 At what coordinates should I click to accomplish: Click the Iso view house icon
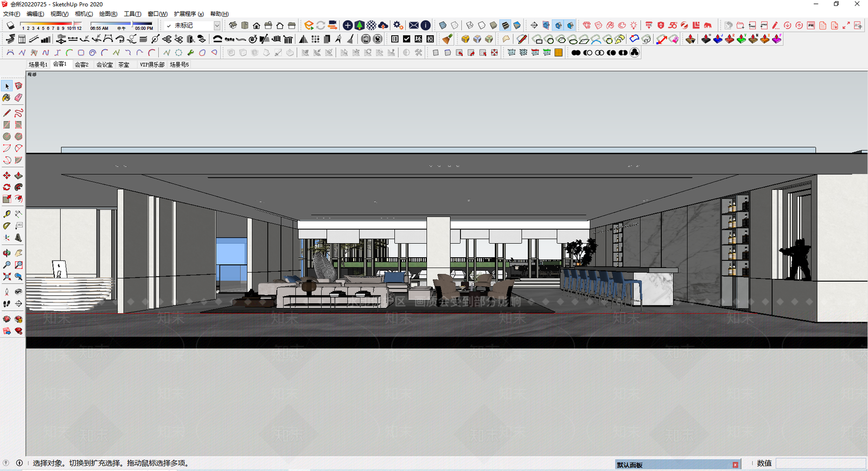[233, 26]
